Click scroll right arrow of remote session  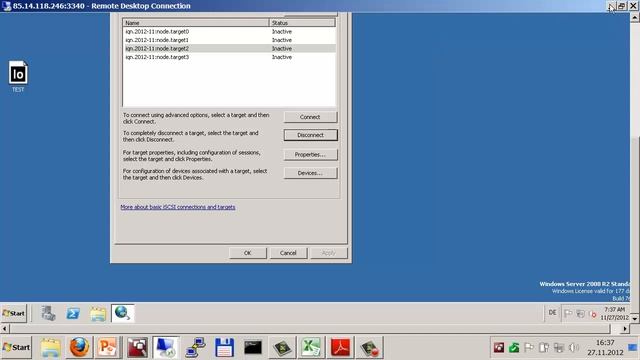point(625,328)
